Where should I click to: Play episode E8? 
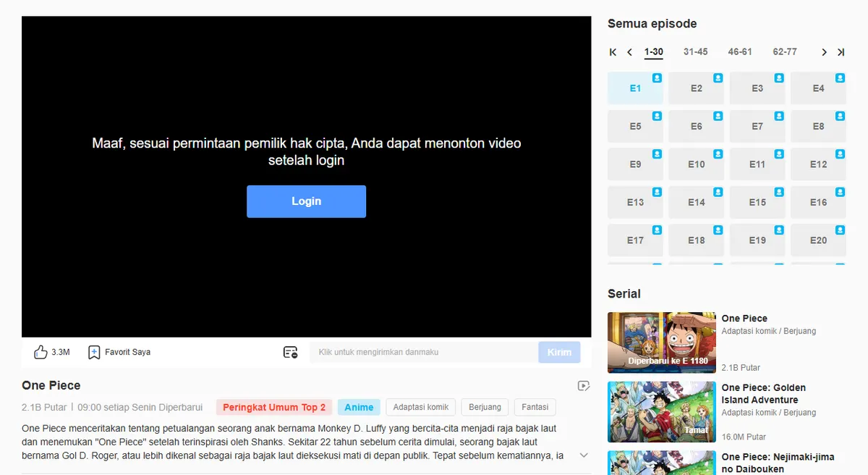[818, 126]
